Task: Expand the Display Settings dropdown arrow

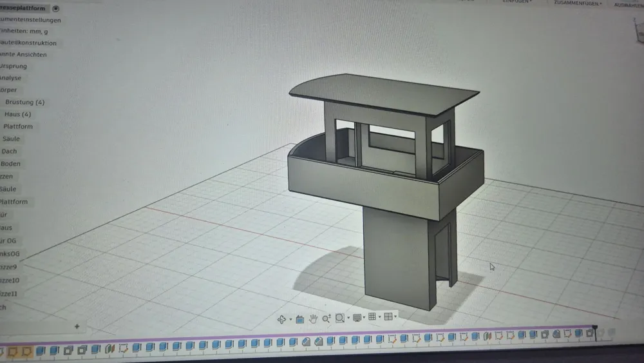Action: [x=364, y=317]
